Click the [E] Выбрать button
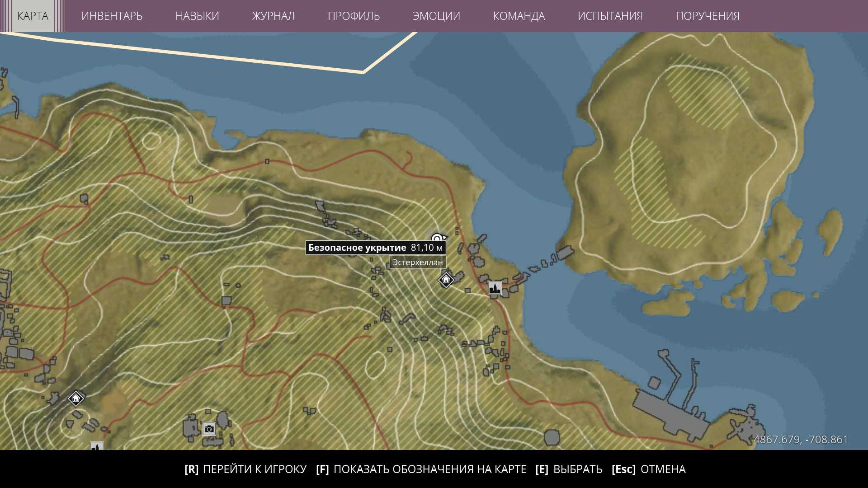This screenshot has width=868, height=488. (x=568, y=469)
